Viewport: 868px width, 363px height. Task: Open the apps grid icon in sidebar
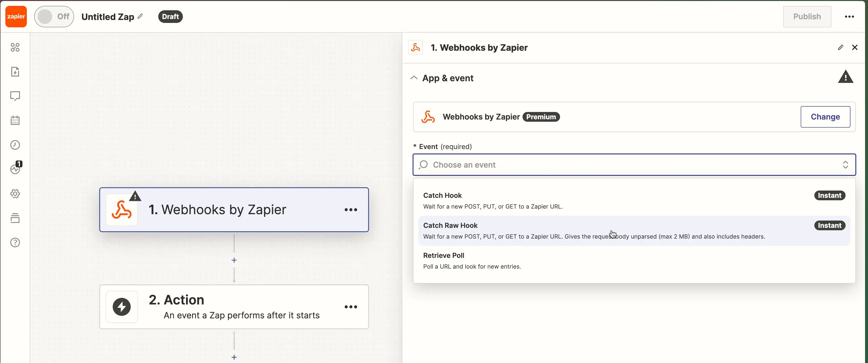15,47
